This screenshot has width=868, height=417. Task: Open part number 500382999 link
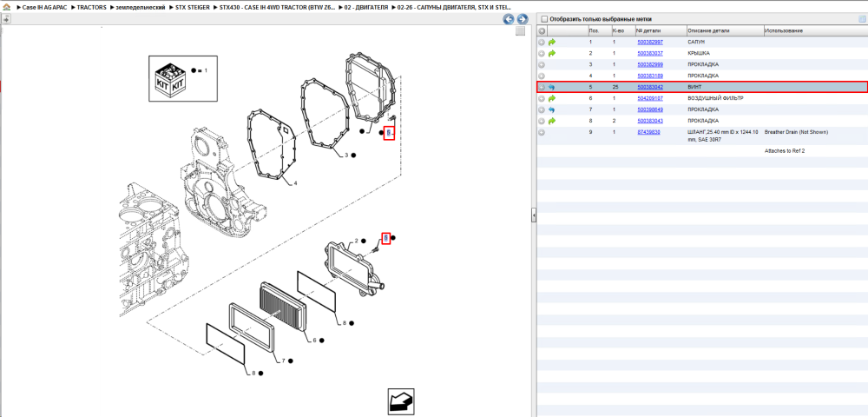[650, 64]
